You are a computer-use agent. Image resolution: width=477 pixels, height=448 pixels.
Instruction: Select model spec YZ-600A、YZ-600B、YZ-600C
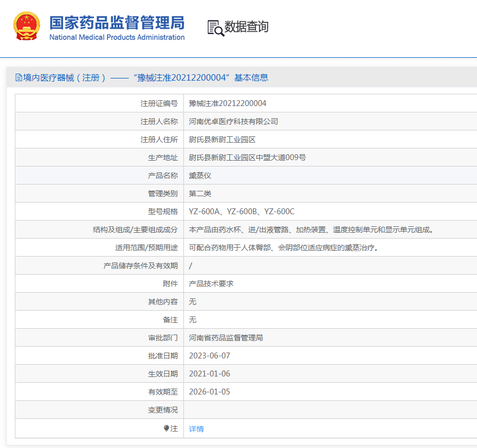pos(242,212)
